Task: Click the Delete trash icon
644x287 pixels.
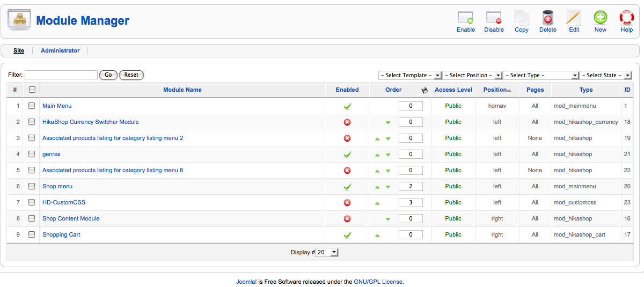Action: (547, 18)
